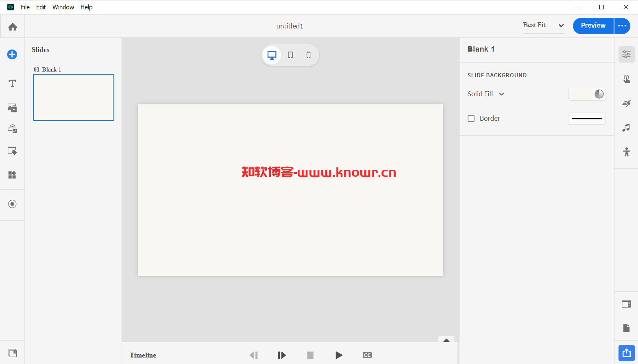Open the border line style selector
Screen dimensions: 638x364
point(587,119)
